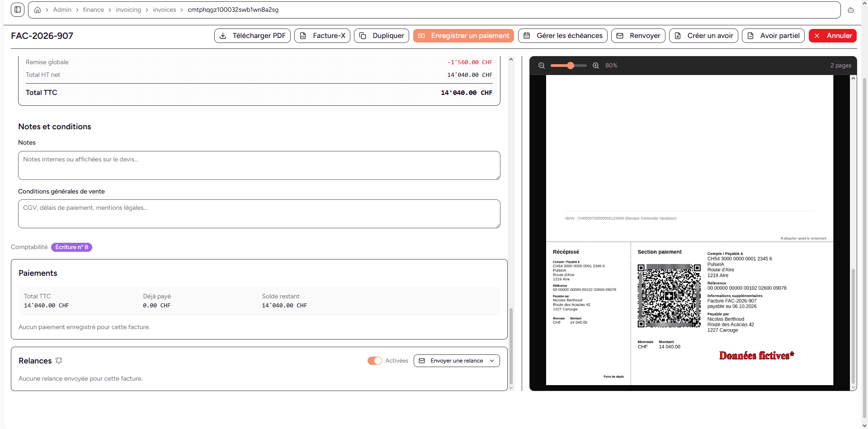Download the invoice via Télécharger PDF
Image resolution: width=868 pixels, height=429 pixels.
(x=252, y=36)
